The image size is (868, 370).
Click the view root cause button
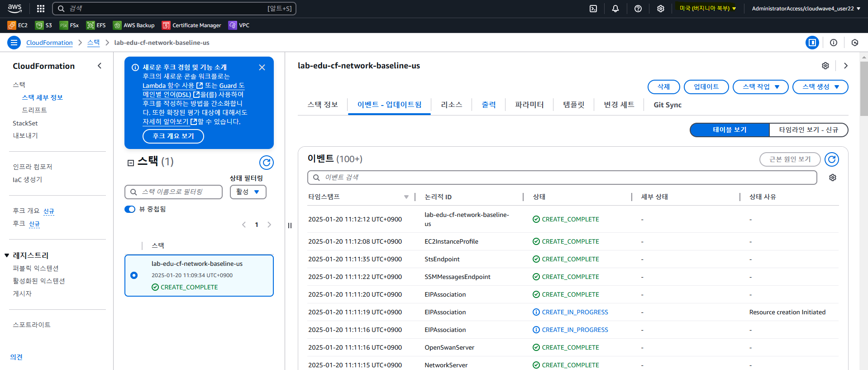[790, 159]
